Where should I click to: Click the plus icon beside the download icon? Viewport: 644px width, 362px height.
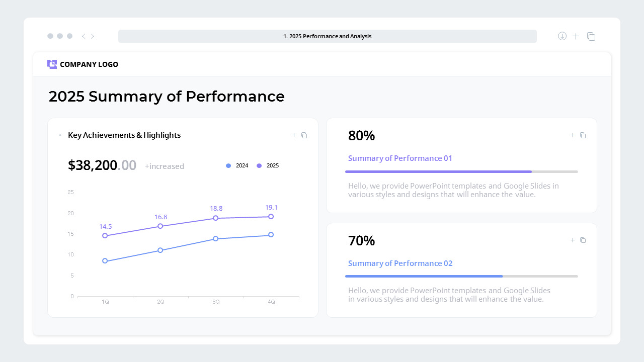coord(576,36)
